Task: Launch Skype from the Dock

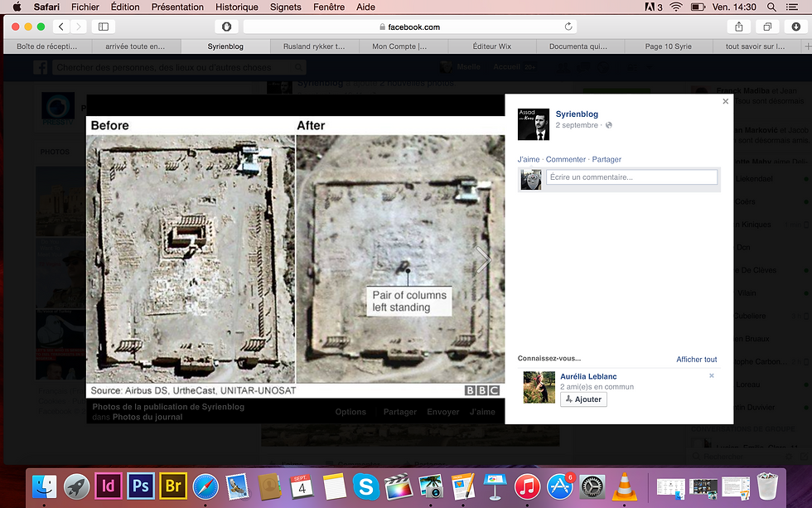Action: (366, 486)
